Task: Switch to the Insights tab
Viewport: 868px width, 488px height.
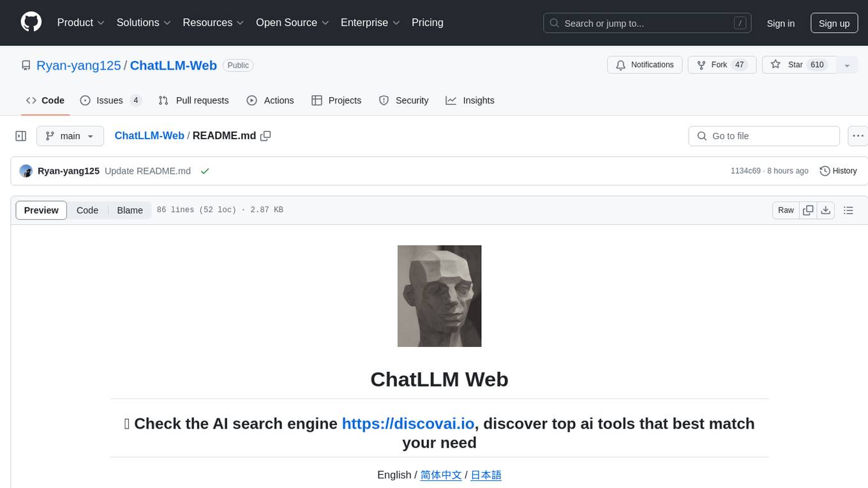Action: tap(470, 100)
